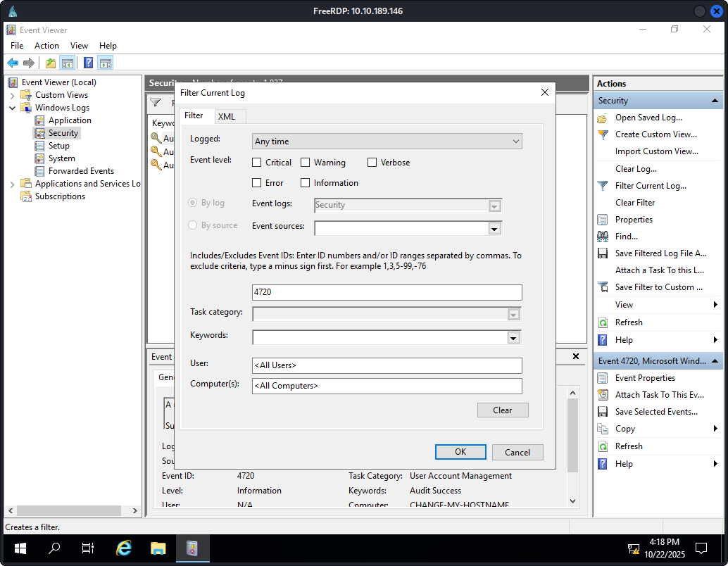Click Clear Filter in Actions pane

click(635, 203)
